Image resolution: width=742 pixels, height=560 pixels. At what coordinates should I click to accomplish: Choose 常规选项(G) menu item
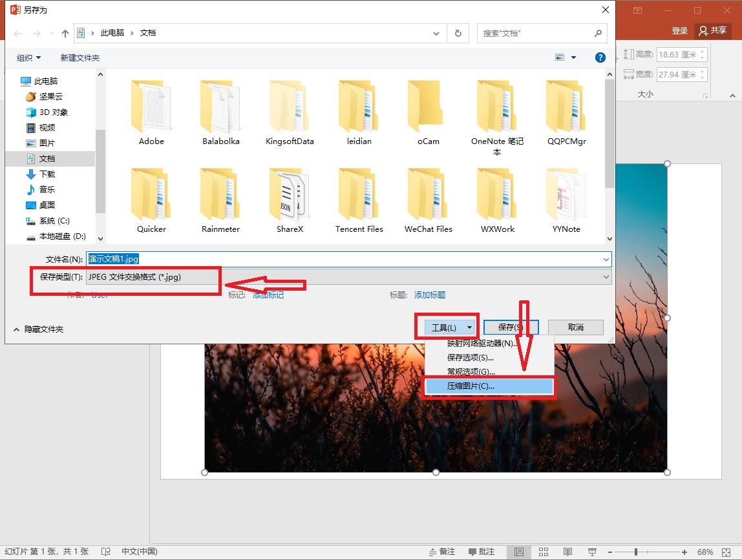tap(489, 372)
